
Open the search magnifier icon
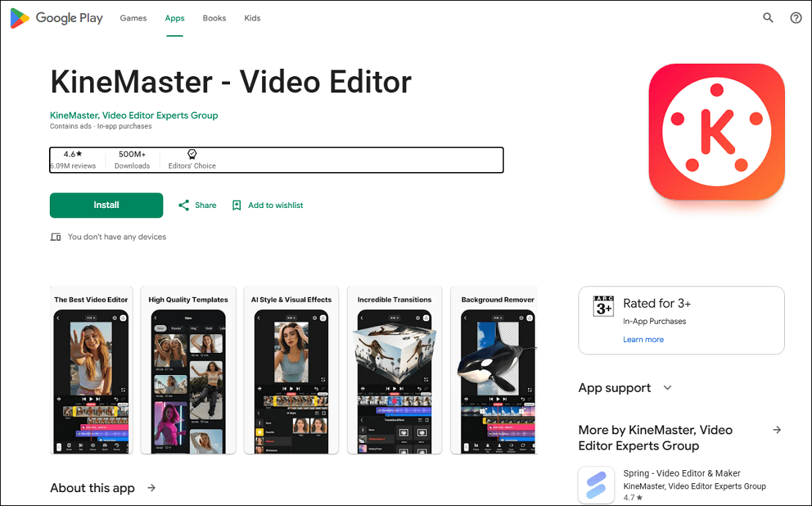click(768, 18)
